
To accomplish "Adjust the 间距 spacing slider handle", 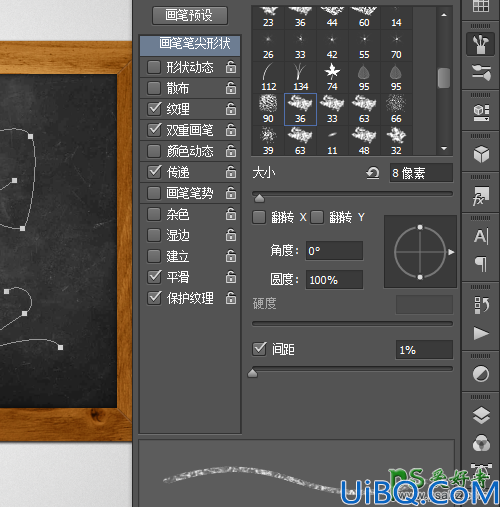I will pyautogui.click(x=253, y=373).
